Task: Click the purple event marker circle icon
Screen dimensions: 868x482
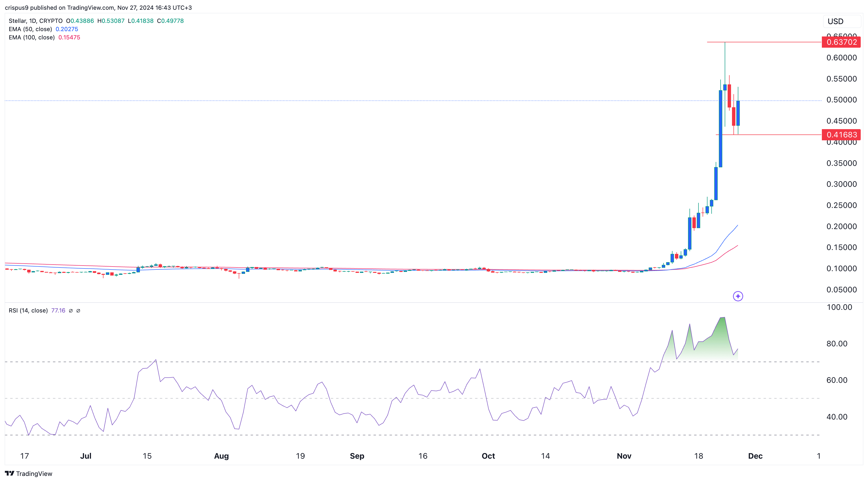Action: pos(738,296)
